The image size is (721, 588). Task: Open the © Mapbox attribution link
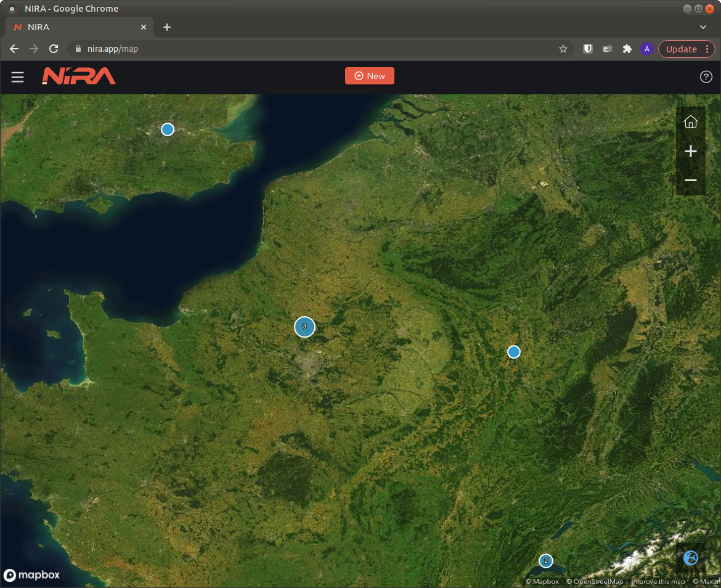tap(542, 582)
